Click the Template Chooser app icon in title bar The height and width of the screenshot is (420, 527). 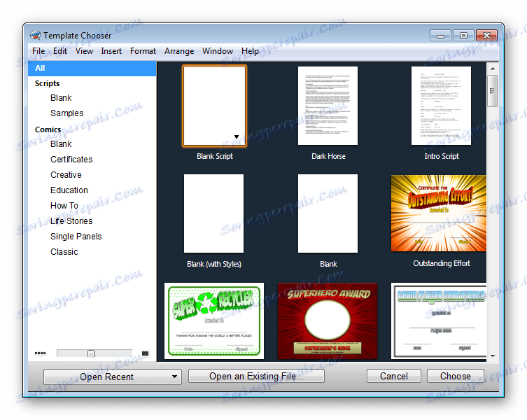34,35
